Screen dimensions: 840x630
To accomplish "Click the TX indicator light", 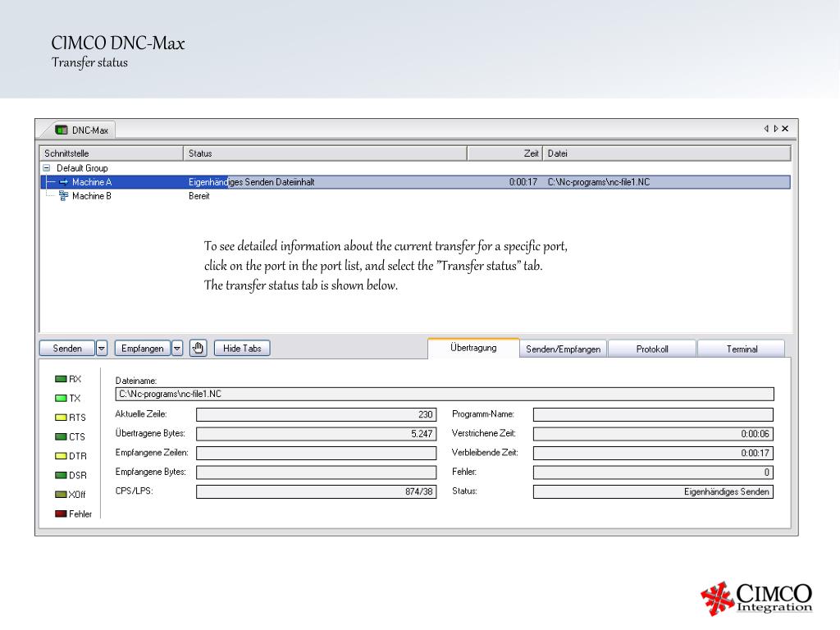I will [61, 399].
